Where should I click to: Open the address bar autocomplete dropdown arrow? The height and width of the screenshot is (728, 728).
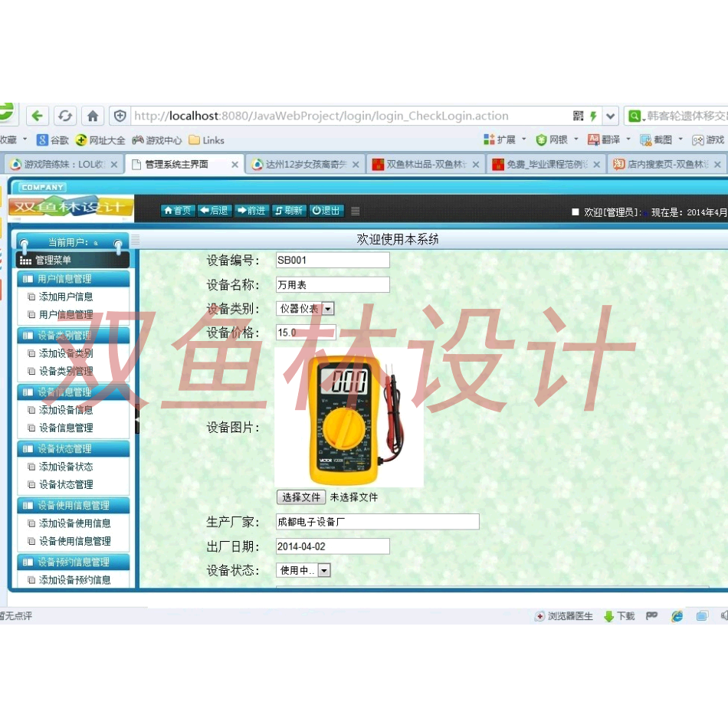pyautogui.click(x=611, y=115)
